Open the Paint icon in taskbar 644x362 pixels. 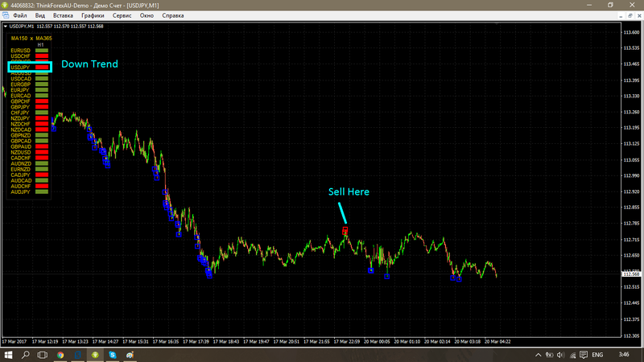point(130,355)
